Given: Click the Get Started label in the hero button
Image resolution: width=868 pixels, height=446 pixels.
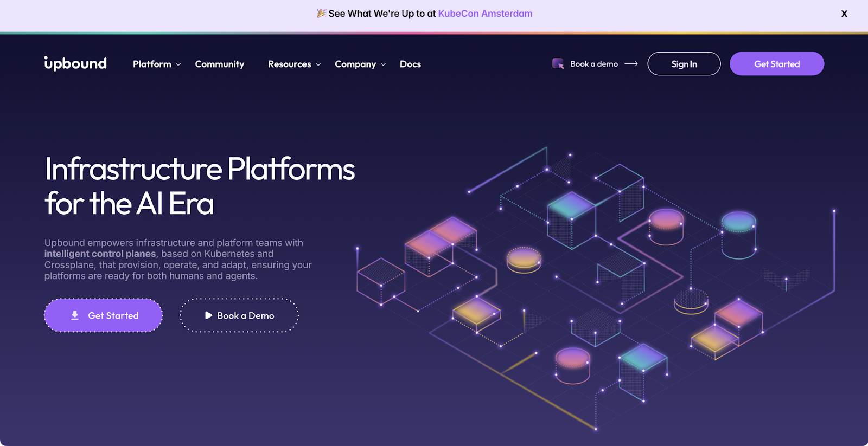Looking at the screenshot, I should point(113,315).
